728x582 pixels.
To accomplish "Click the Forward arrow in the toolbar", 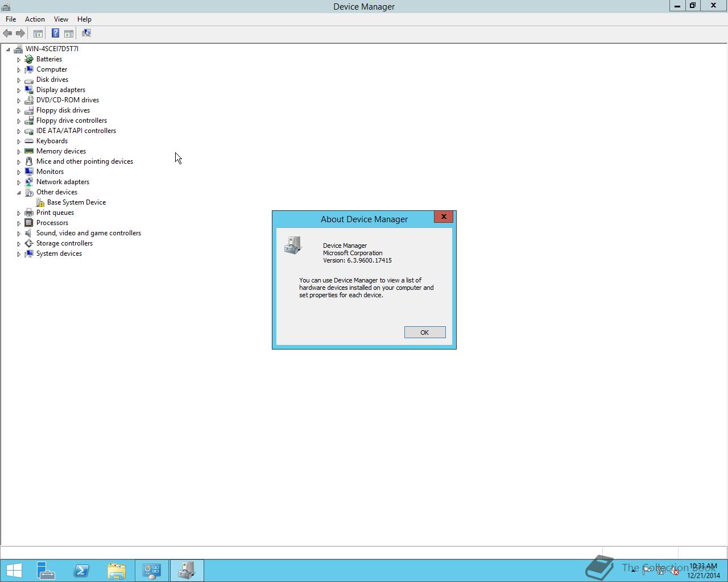I will [20, 34].
